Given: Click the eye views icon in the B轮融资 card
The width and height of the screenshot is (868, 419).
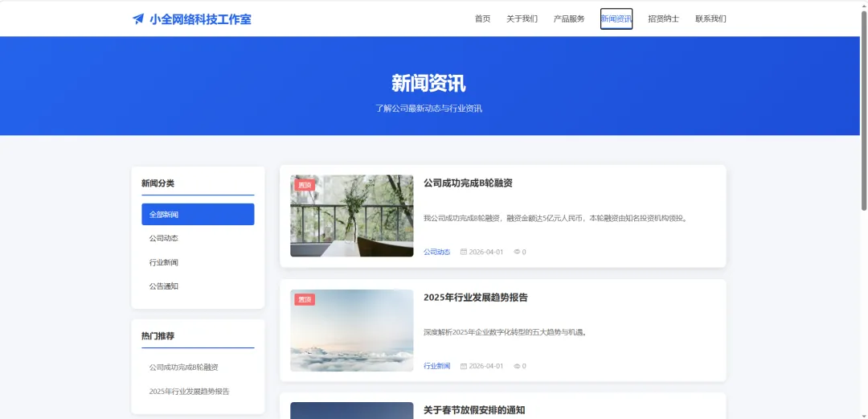Looking at the screenshot, I should pyautogui.click(x=517, y=252).
